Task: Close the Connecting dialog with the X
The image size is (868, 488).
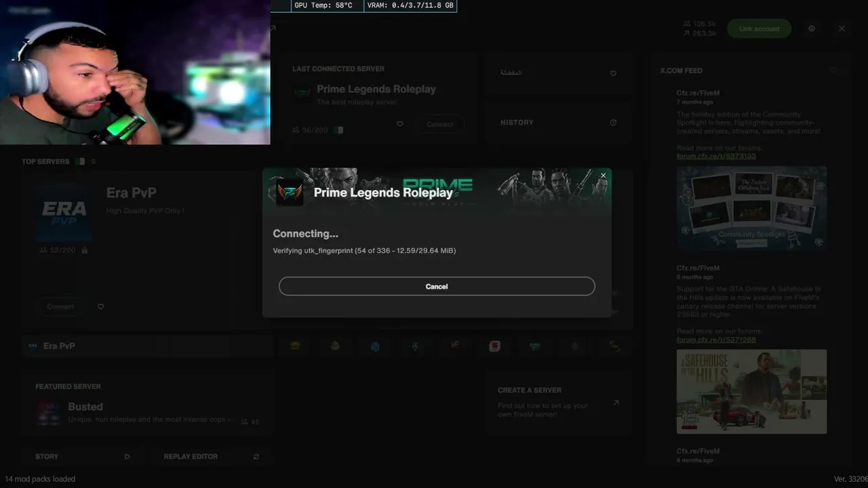Action: [x=603, y=176]
